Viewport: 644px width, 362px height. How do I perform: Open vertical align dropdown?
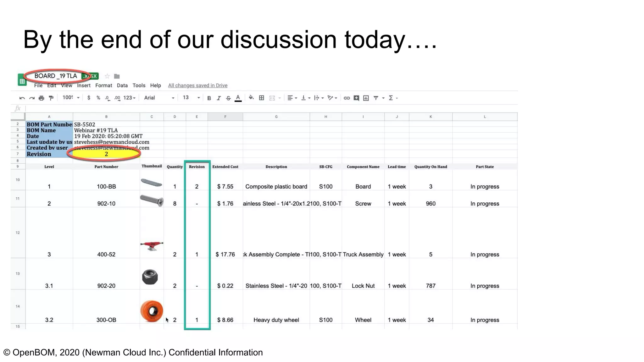click(x=306, y=98)
